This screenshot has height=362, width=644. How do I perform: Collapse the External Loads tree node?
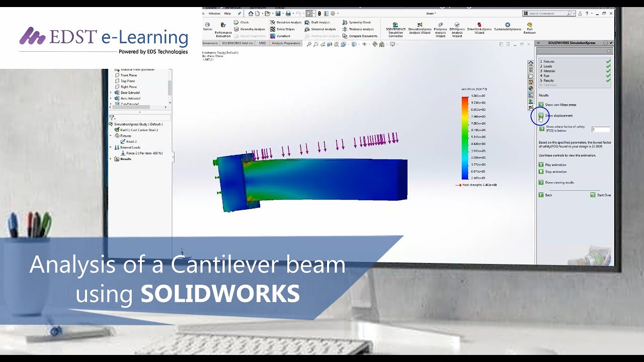pos(111,147)
